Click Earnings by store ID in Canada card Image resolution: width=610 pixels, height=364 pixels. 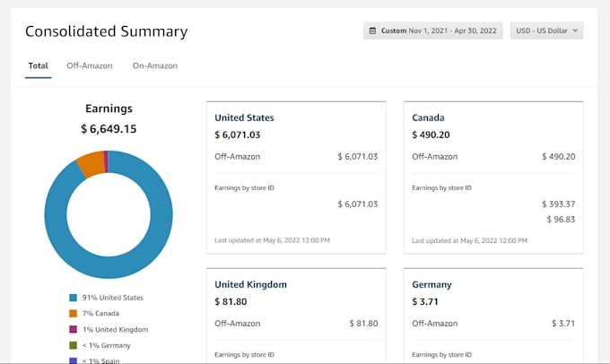click(441, 188)
